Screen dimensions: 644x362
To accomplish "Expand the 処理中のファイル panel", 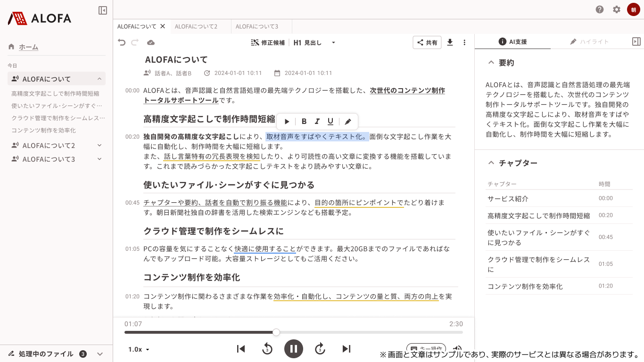I will (x=100, y=354).
